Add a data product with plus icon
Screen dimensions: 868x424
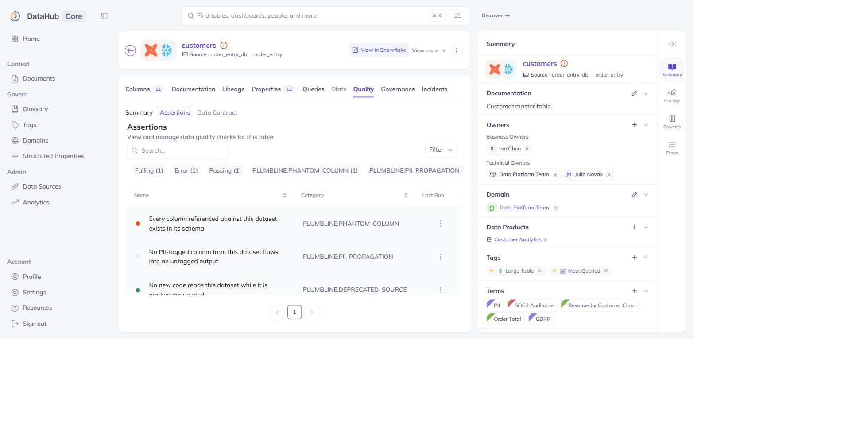[x=635, y=227]
